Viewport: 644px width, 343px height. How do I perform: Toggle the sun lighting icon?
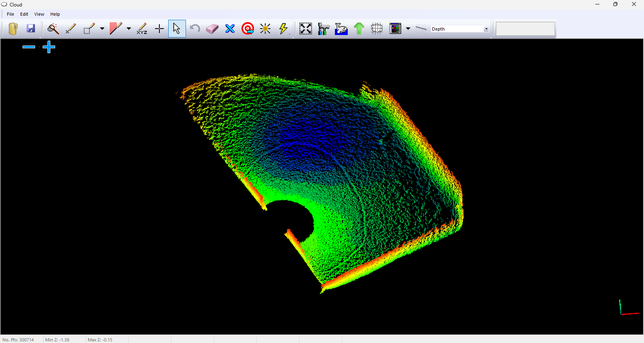click(265, 29)
